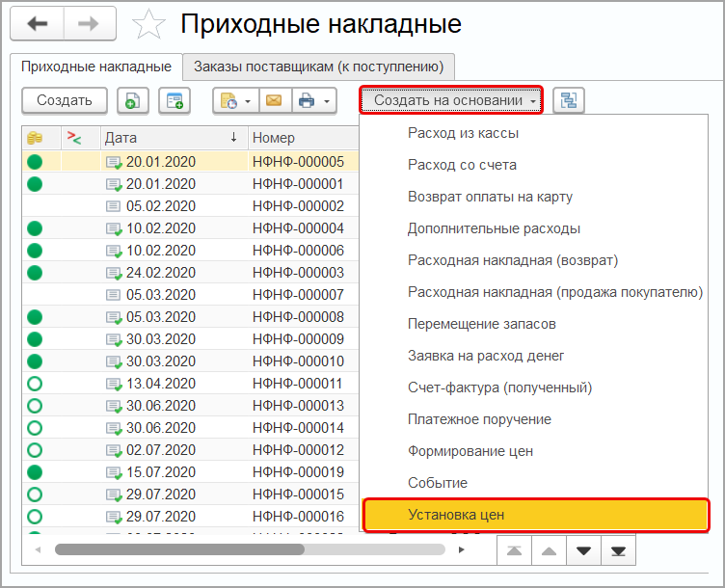Choose Перемещение запасов menu item
The image size is (725, 588).
point(482,324)
